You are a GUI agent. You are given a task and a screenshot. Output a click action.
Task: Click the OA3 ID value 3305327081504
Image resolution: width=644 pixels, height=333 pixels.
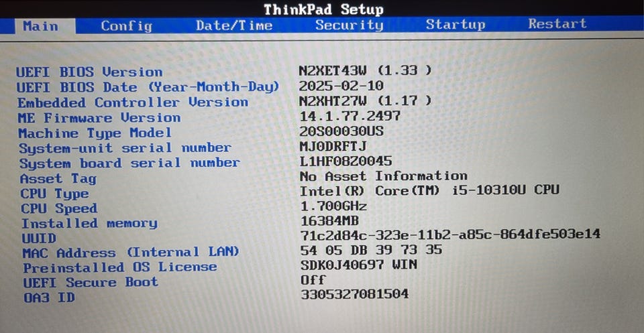[354, 294]
